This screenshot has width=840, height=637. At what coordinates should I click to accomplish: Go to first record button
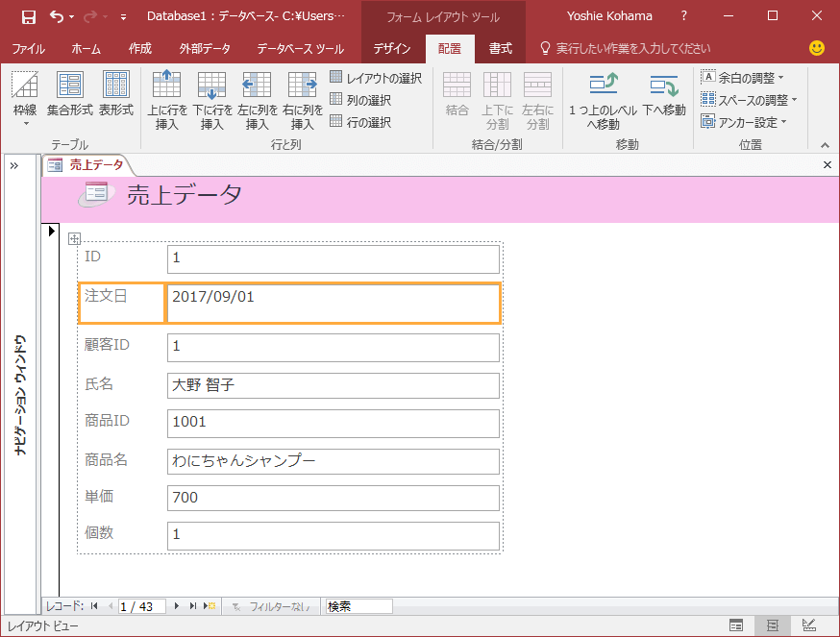94,606
